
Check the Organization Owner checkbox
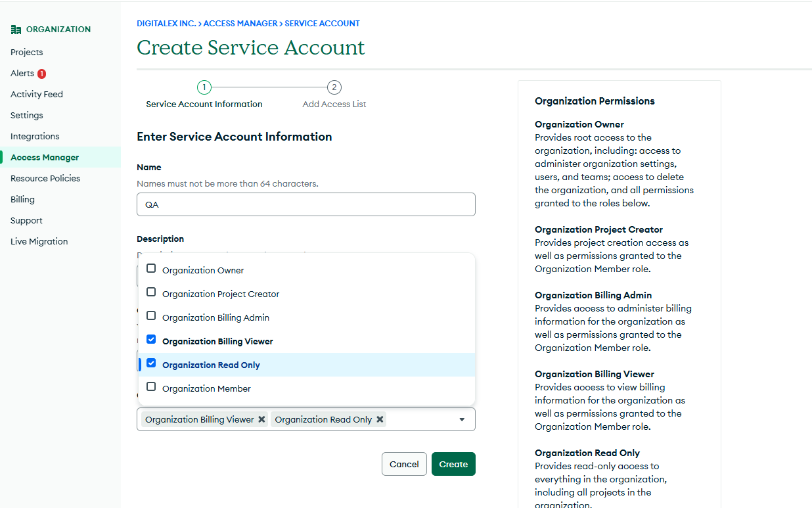[x=151, y=269]
